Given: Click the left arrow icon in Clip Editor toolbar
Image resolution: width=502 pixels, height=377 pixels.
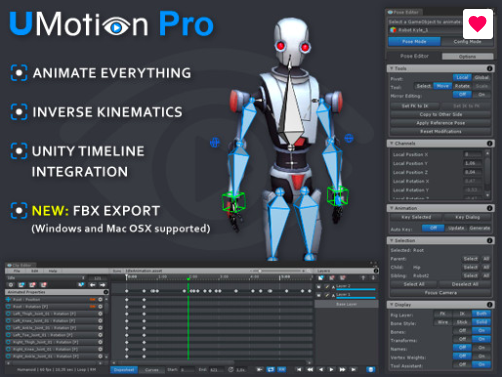Looking at the screenshot, I should tap(92, 285).
